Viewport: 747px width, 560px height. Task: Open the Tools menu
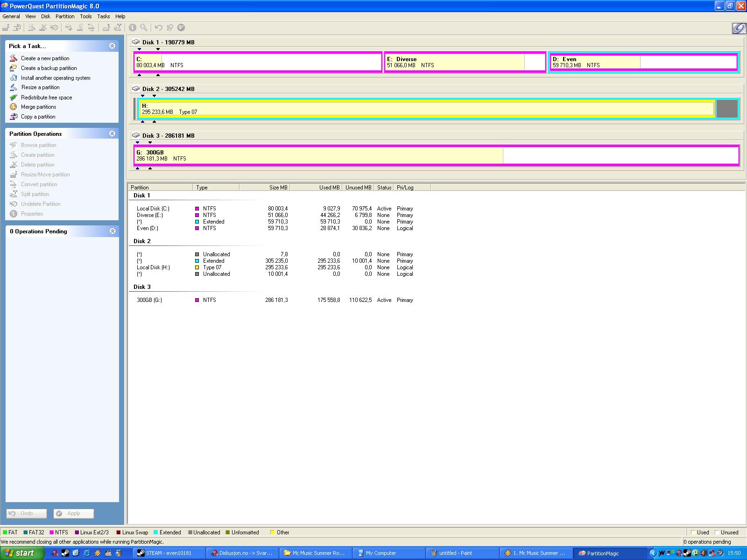click(86, 16)
